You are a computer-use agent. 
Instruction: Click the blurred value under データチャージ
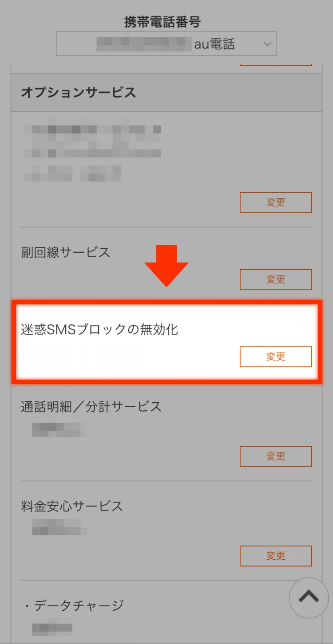coord(52,628)
